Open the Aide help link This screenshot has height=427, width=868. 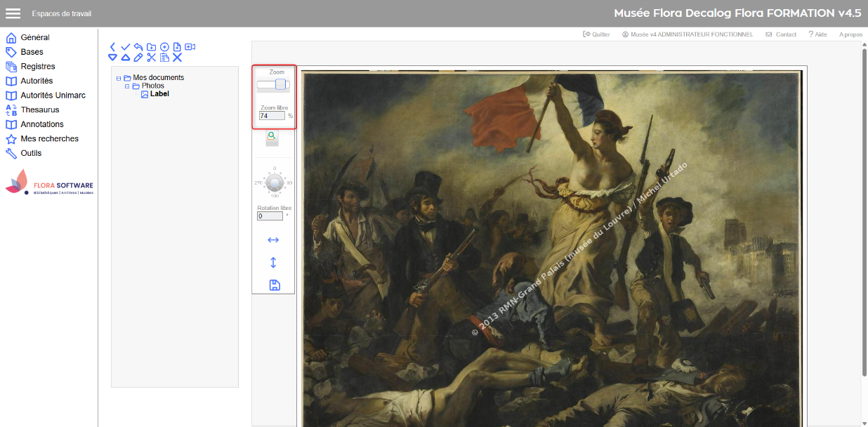(x=817, y=34)
